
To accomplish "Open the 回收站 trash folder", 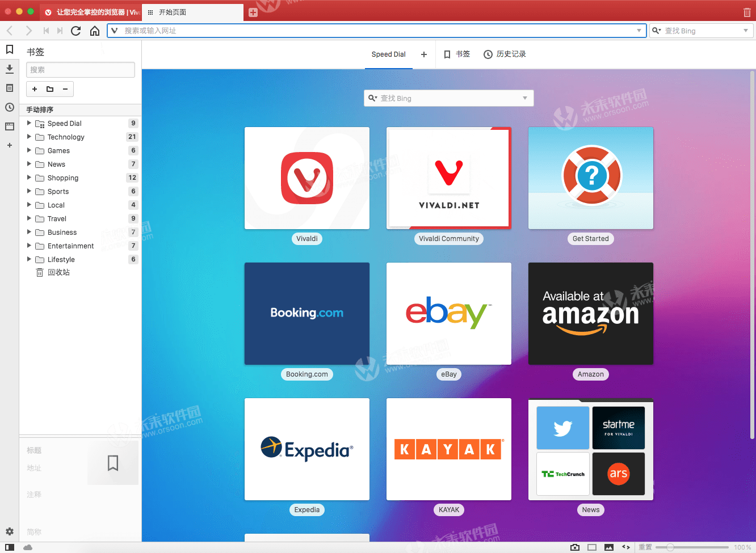I will [x=80, y=273].
